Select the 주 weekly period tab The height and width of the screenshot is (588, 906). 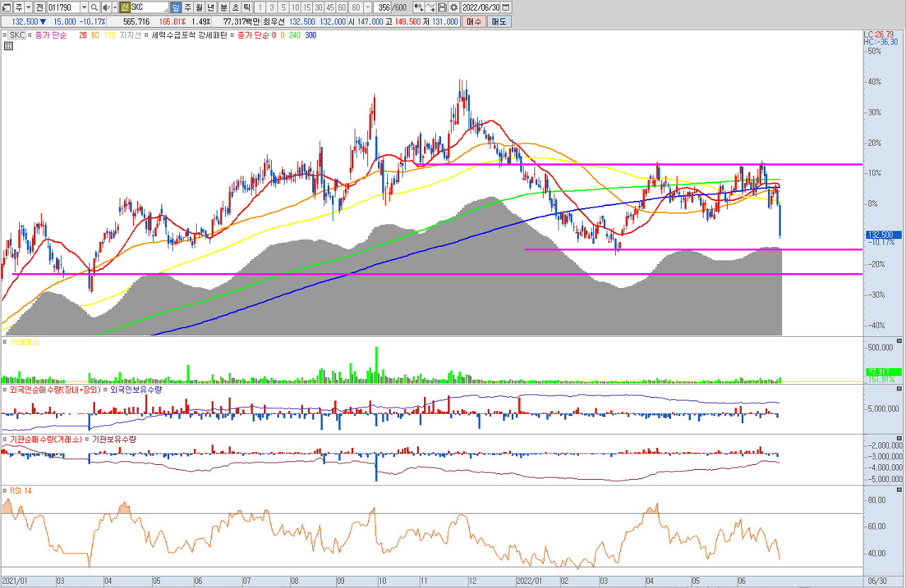(x=188, y=8)
